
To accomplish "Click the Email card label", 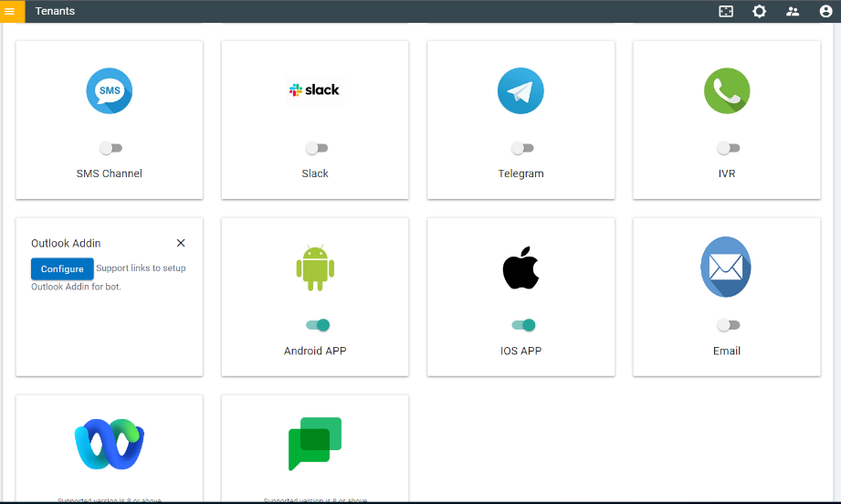I will point(727,351).
